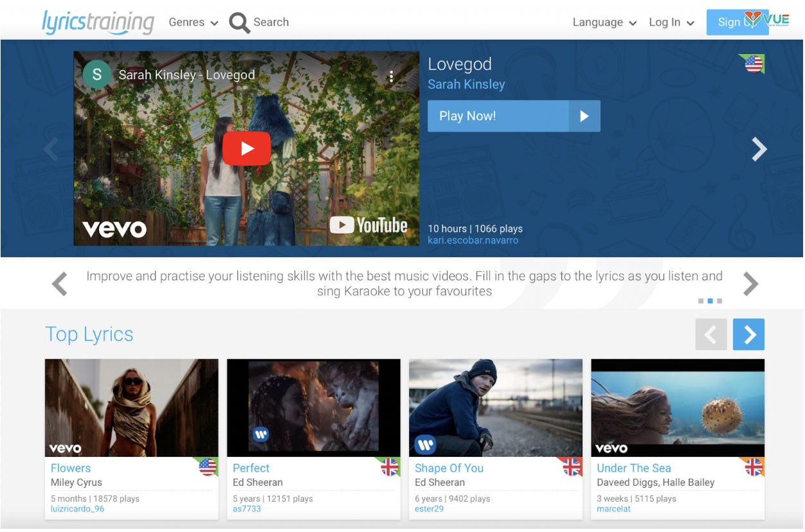Open the marcelat user profile

[x=613, y=509]
